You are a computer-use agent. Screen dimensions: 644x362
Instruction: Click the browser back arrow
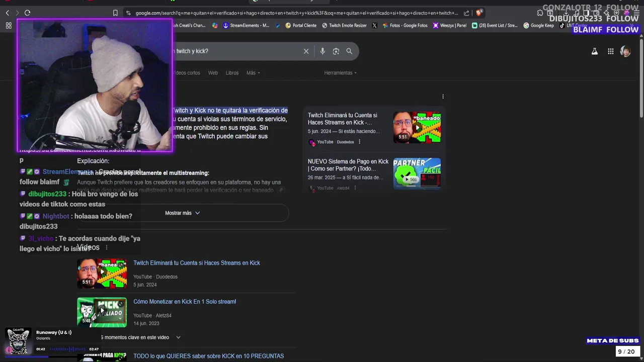pos(7,13)
